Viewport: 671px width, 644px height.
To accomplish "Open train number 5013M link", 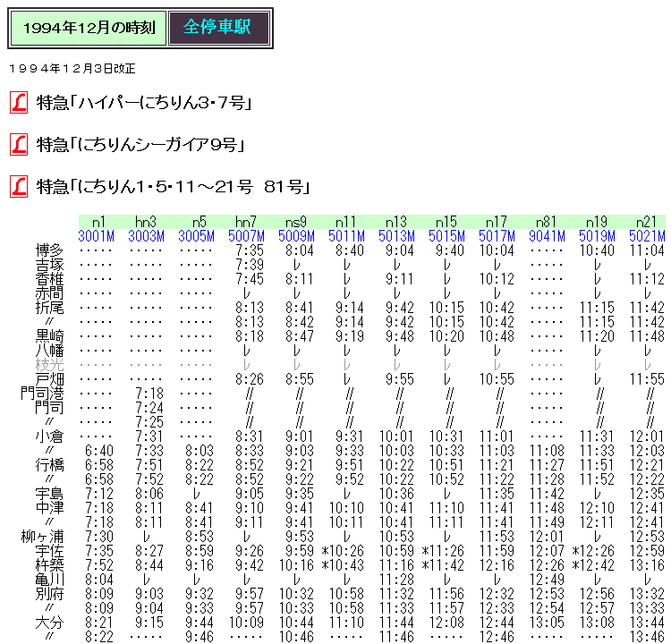I will pyautogui.click(x=397, y=236).
